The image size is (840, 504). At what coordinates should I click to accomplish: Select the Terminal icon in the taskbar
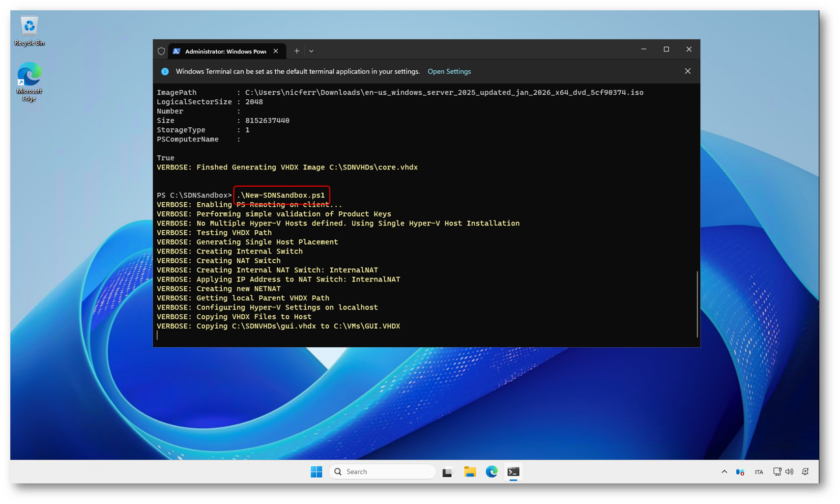coord(513,472)
